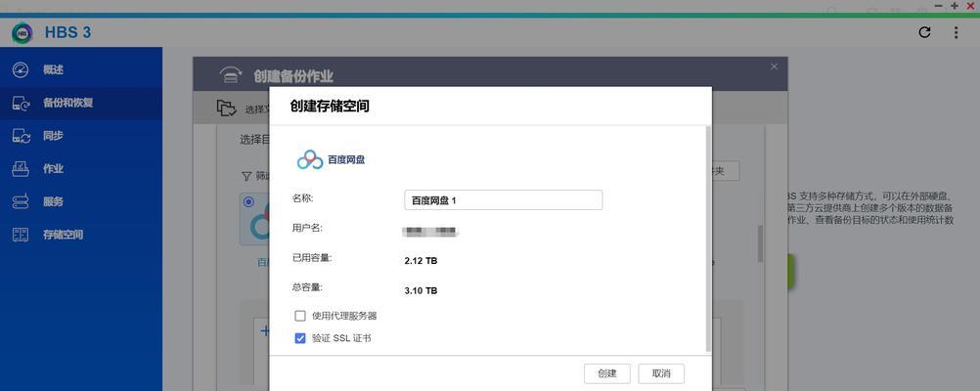Select the storage radio button behind dialog
The height and width of the screenshot is (391, 980).
[x=249, y=201]
